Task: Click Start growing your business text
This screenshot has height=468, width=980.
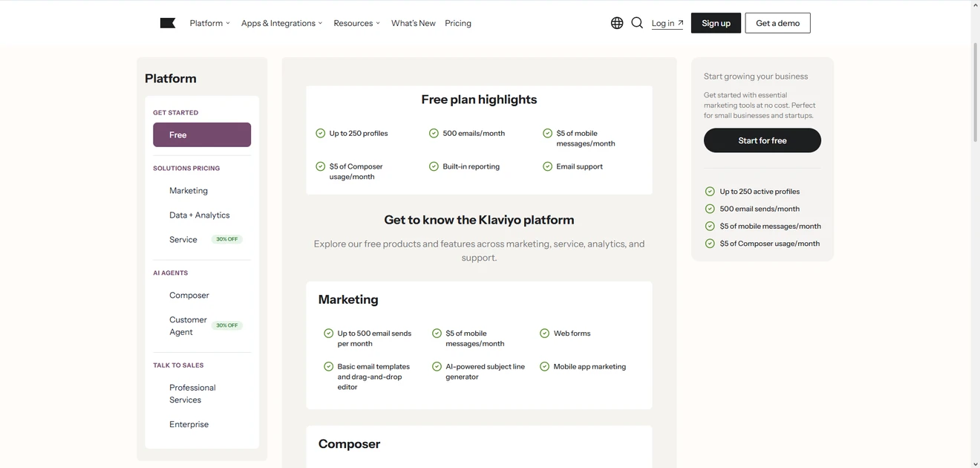Action: pos(756,77)
